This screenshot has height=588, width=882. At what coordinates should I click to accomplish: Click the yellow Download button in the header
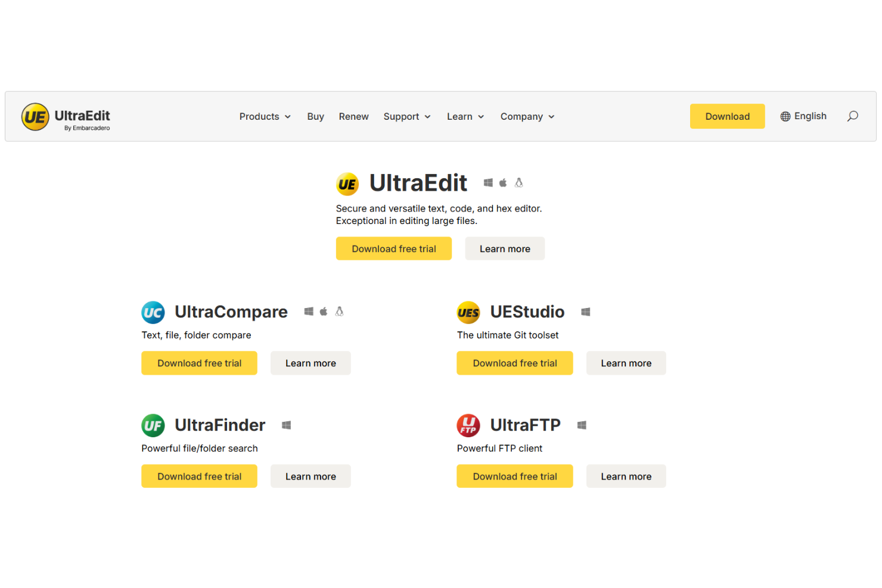click(727, 116)
